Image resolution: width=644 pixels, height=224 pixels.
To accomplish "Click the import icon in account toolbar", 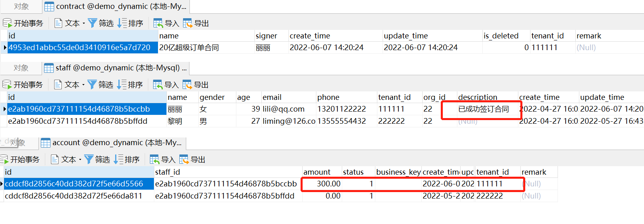I will pos(154,160).
